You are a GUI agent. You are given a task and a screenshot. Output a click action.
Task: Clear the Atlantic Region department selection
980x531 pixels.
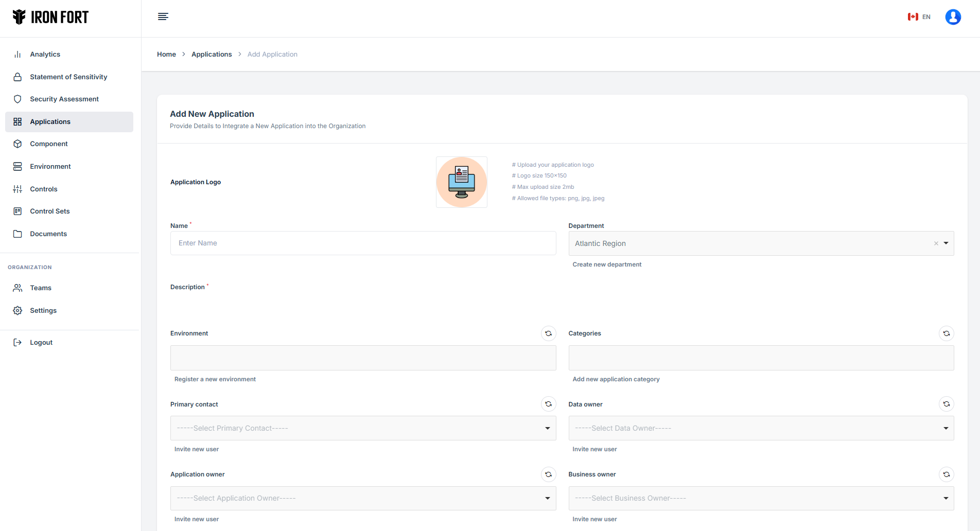(x=936, y=243)
